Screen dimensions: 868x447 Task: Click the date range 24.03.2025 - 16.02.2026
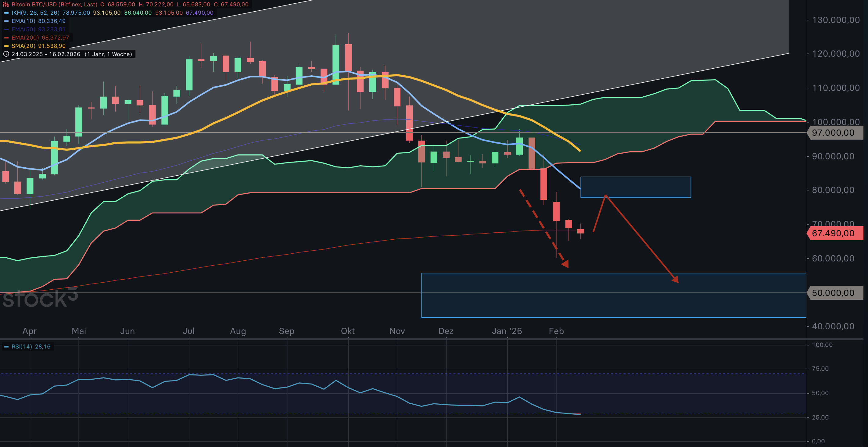pyautogui.click(x=46, y=54)
